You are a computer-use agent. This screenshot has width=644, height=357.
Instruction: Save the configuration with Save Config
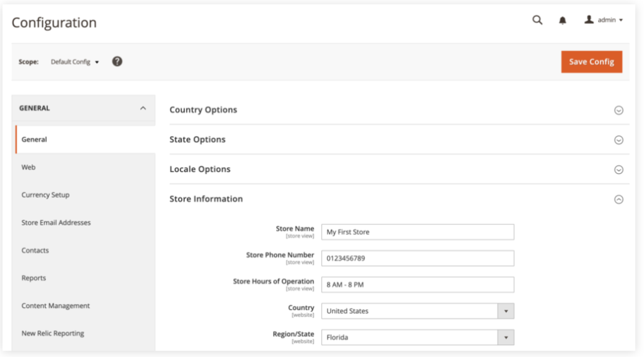[591, 62]
